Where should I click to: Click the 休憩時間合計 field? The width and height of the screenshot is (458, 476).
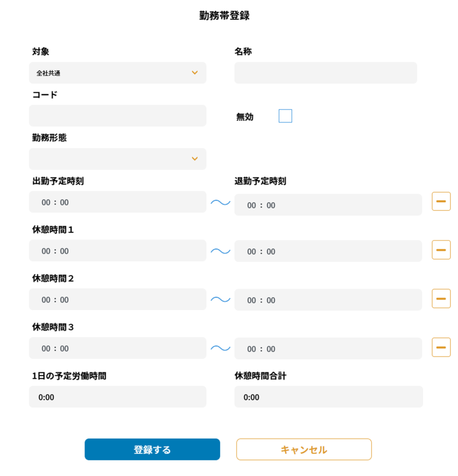[328, 397]
